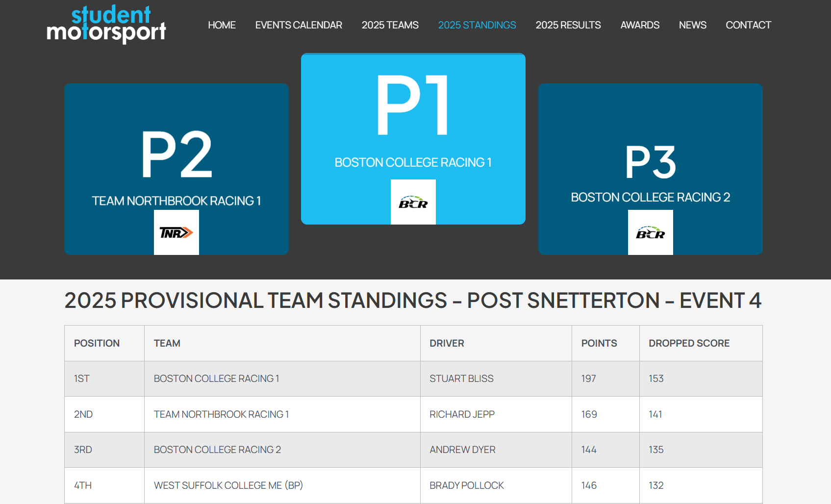Select West Suffolk College ME (BP) cell
Image resolution: width=831 pixels, height=504 pixels.
pyautogui.click(x=282, y=485)
